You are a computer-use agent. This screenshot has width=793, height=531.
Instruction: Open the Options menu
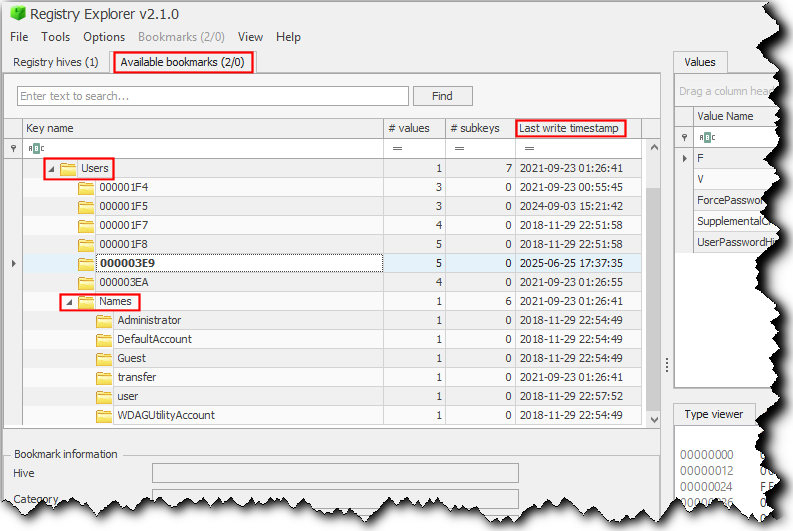(104, 37)
